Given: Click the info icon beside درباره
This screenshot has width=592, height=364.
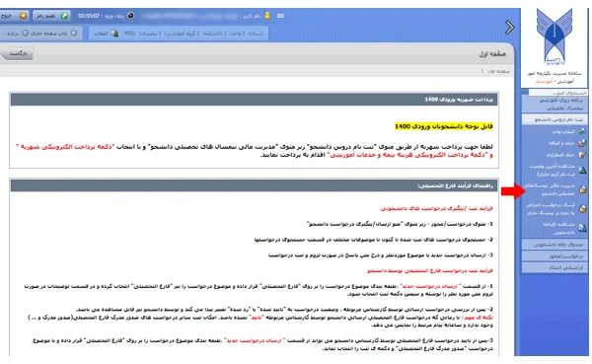Looking at the screenshot, I should tap(26, 34).
